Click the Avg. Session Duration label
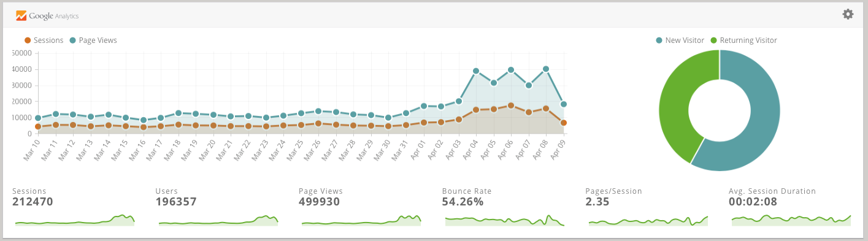Screen dimensions: 868x241 [x=772, y=191]
